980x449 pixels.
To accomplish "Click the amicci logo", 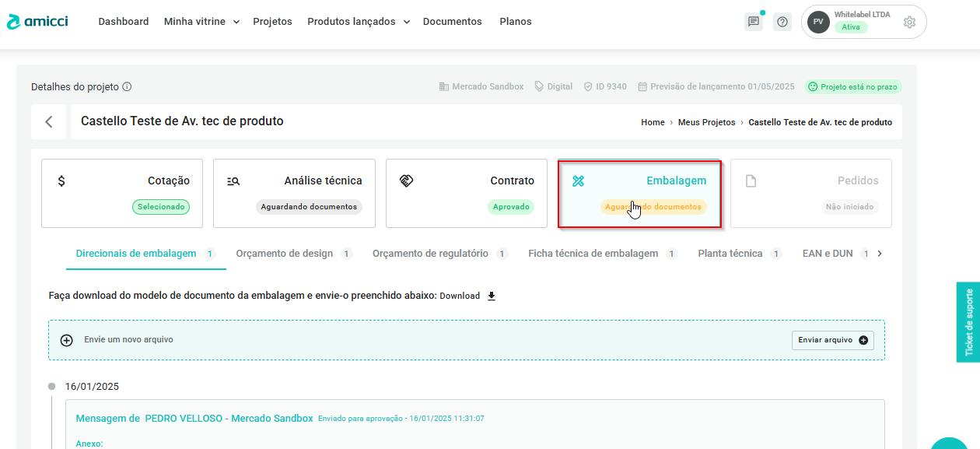I will 37,21.
